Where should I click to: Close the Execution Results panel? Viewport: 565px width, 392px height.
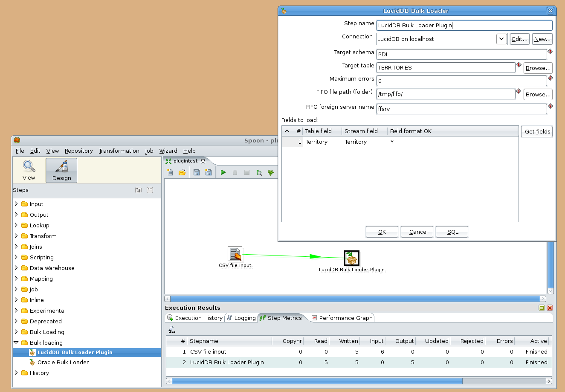click(550, 308)
